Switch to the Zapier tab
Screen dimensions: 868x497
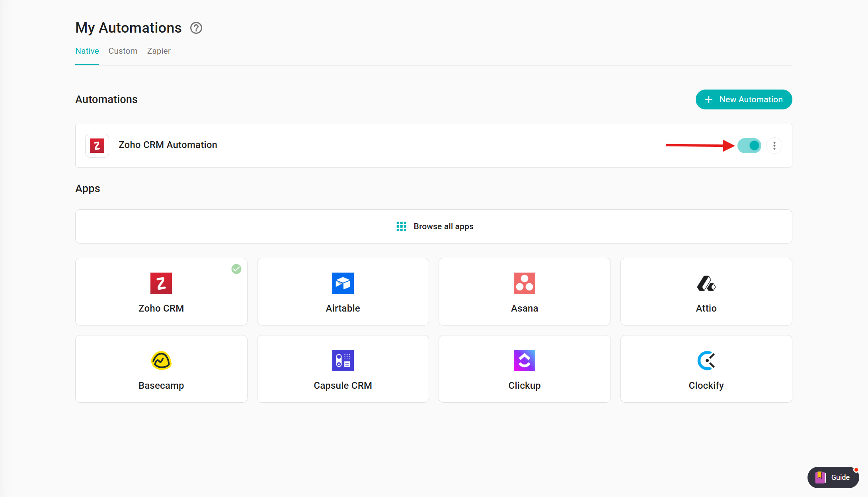point(159,51)
